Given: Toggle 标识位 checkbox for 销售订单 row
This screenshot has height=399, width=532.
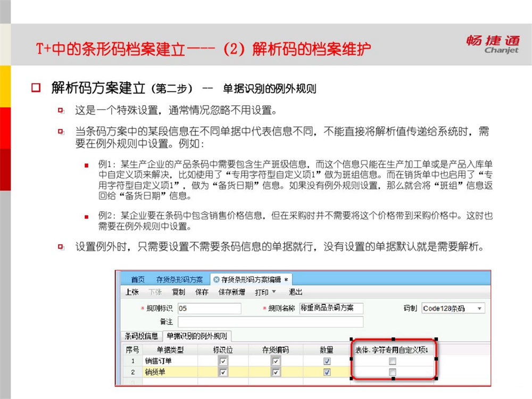Looking at the screenshot, I should 223,361.
